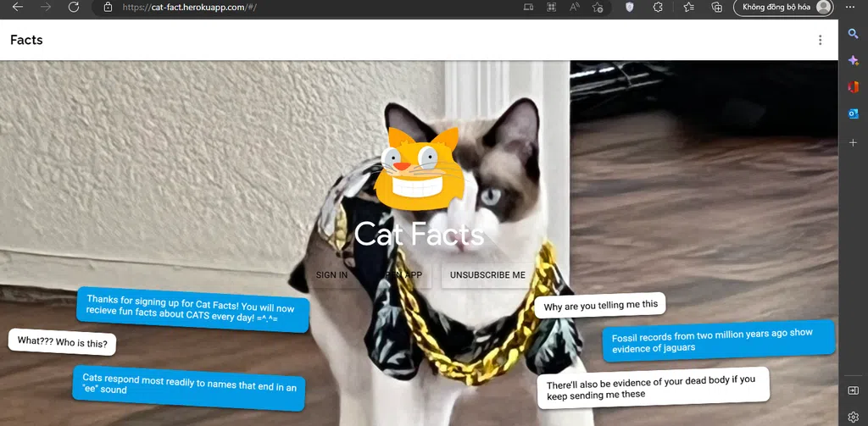
Task: Open the Không đồng bộ hóa profile button
Action: (783, 7)
